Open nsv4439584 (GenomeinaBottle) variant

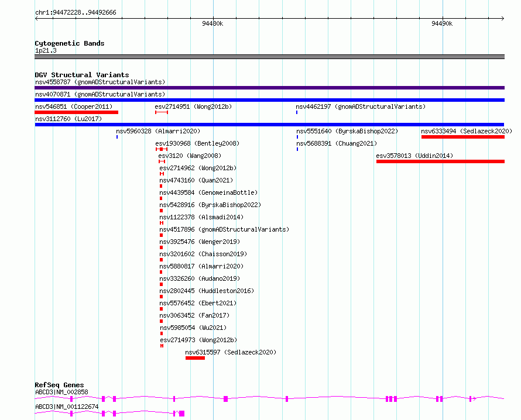(208, 192)
